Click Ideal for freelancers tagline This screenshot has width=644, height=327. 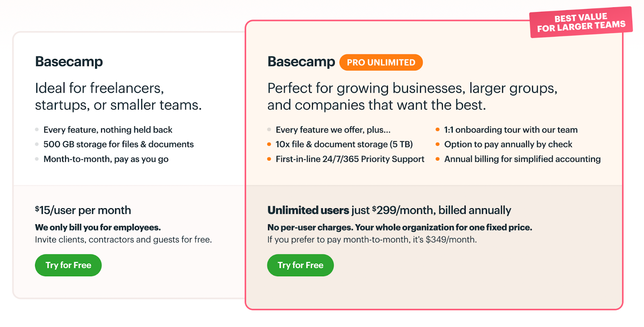click(x=118, y=96)
